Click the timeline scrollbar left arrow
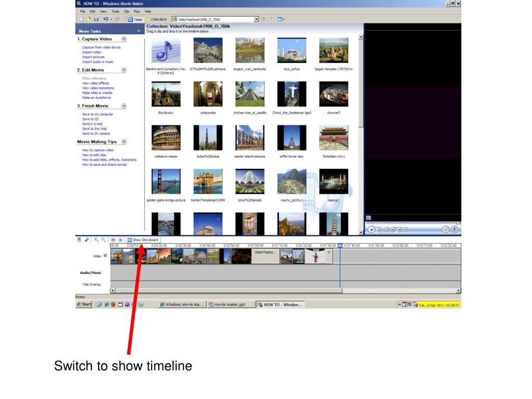Image resolution: width=532 pixels, height=399 pixels. tap(113, 291)
